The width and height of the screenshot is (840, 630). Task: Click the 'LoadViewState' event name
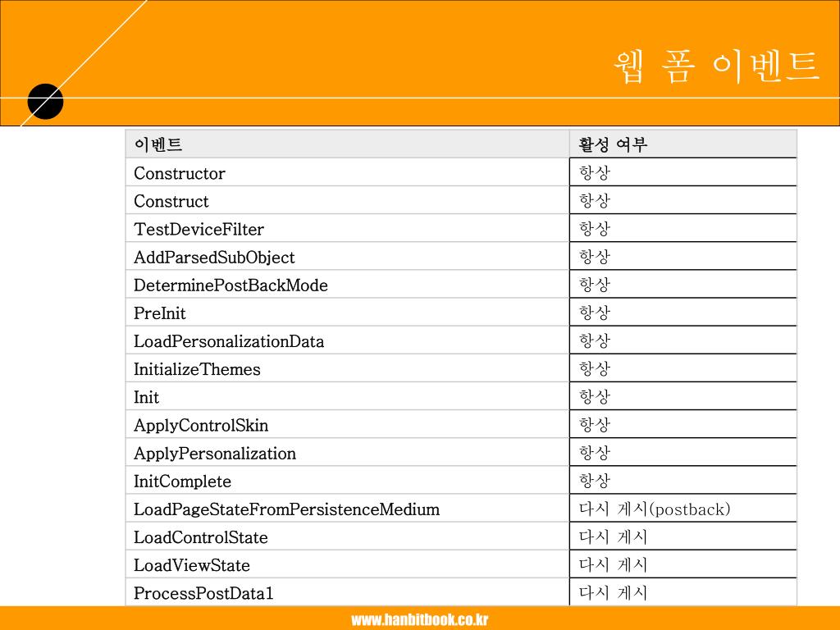[192, 565]
